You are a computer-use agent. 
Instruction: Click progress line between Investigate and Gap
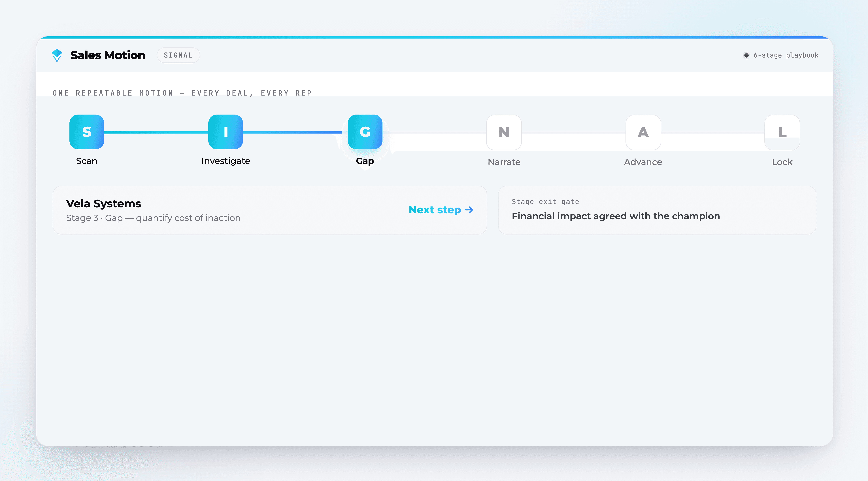[x=292, y=132]
